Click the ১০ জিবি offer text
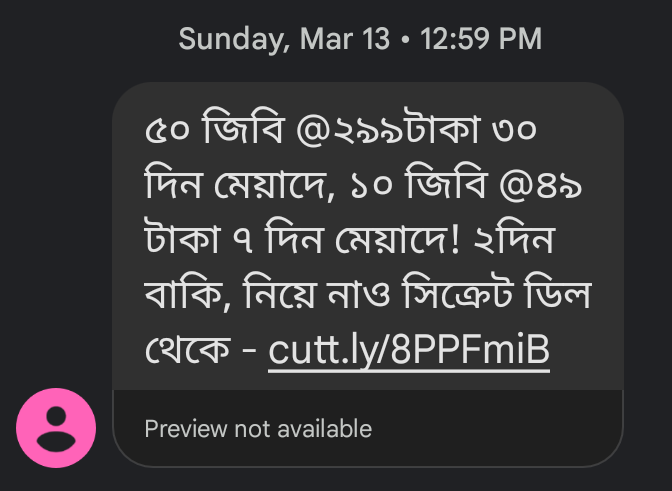This screenshot has width=672, height=491. (x=418, y=184)
